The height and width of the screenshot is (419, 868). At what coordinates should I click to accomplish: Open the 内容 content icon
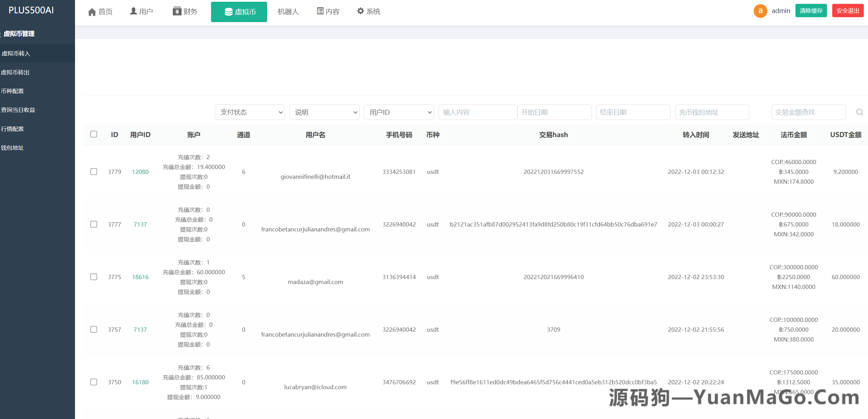319,11
